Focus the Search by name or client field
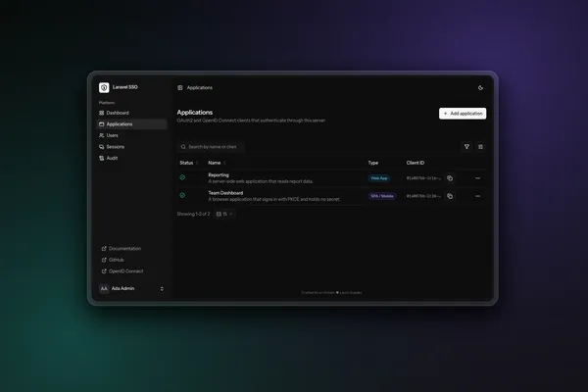The image size is (588, 392). coord(211,147)
